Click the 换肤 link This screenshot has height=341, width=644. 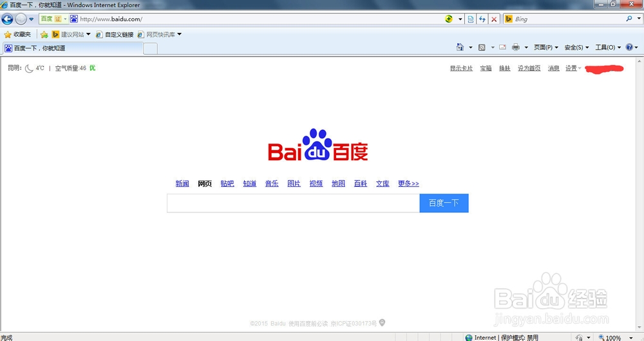coord(505,68)
